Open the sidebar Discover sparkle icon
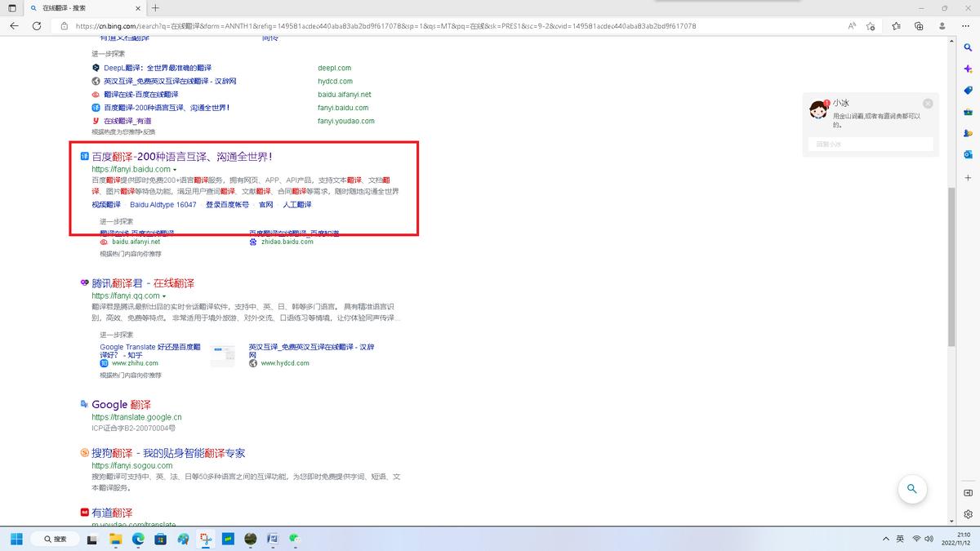 point(968,69)
